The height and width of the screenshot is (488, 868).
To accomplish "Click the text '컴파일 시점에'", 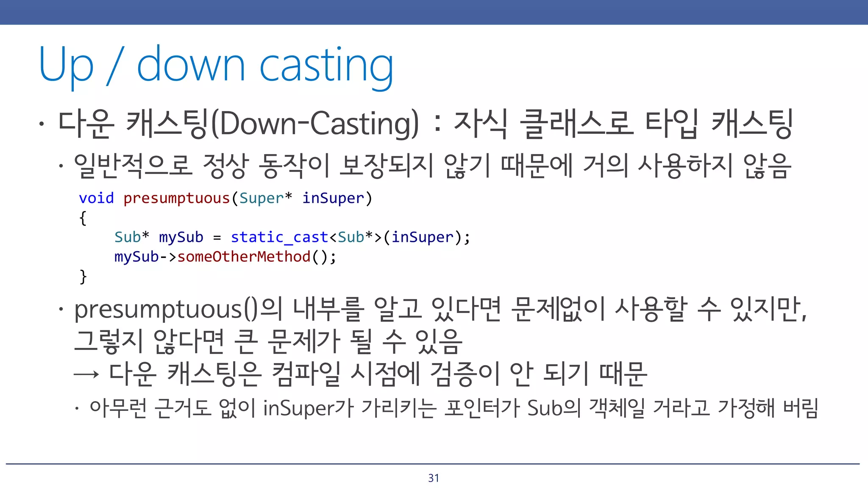I will click(x=345, y=374).
